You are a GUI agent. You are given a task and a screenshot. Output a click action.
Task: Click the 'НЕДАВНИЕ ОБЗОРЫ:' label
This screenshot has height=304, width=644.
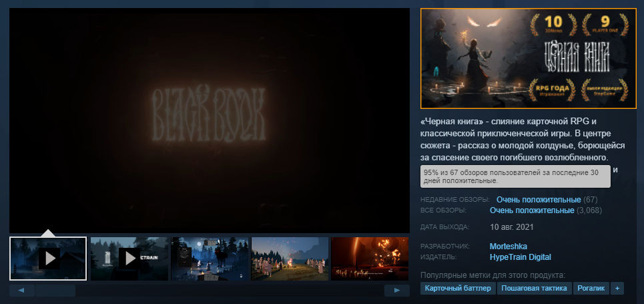pyautogui.click(x=455, y=200)
